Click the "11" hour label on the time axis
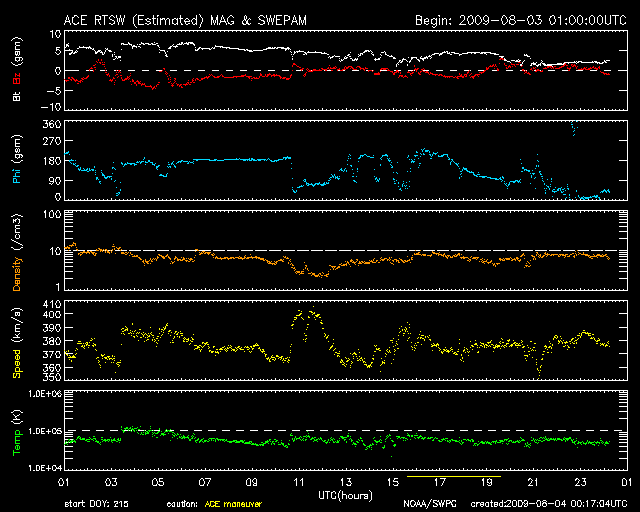Screen dimensions: 640x512 tap(298, 483)
